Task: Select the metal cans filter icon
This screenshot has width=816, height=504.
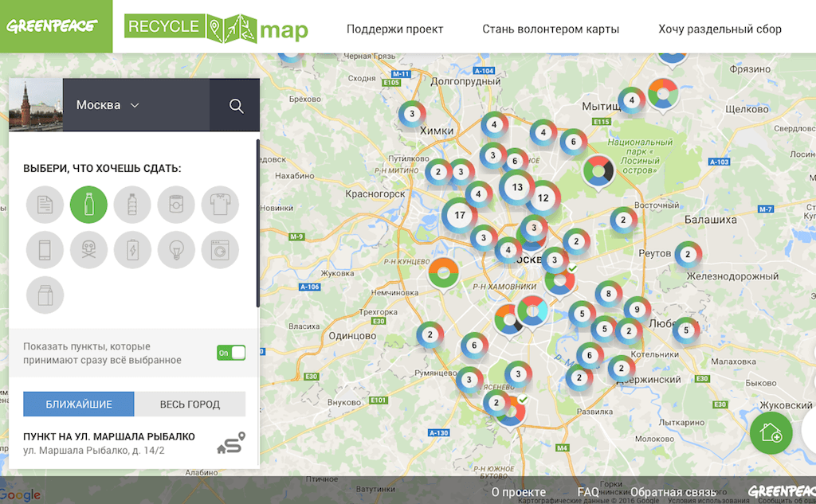Action: tap(176, 205)
